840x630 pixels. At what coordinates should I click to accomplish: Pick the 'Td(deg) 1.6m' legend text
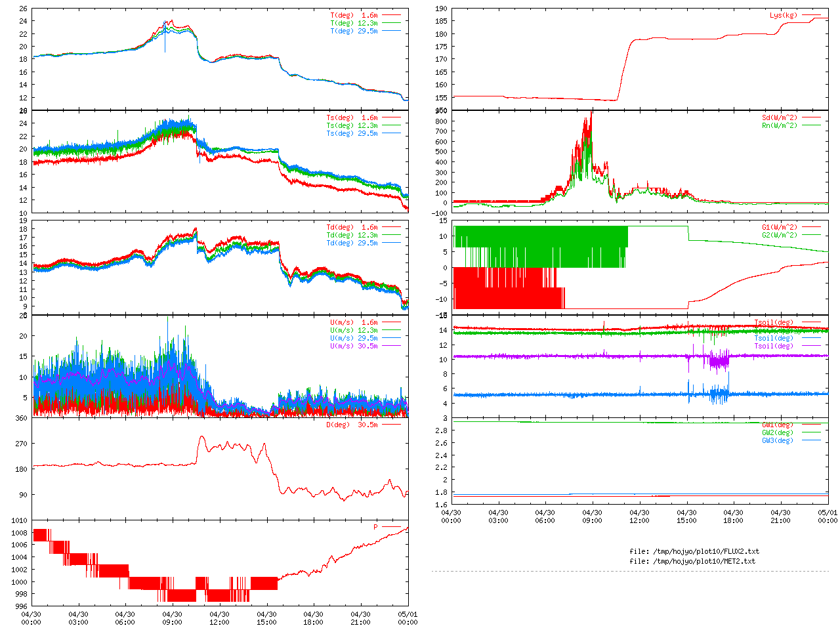click(352, 227)
